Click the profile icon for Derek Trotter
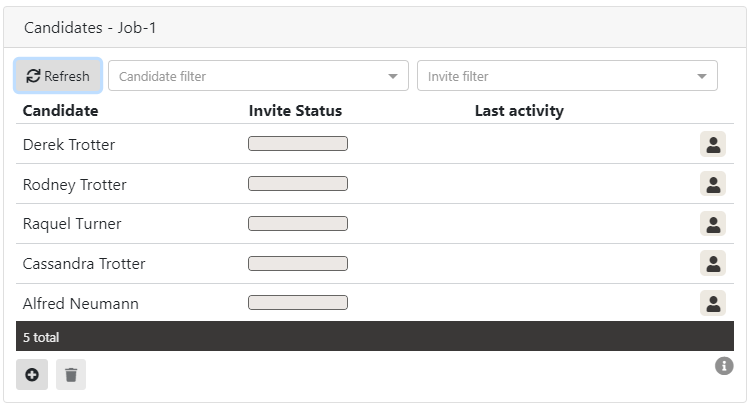The image size is (750, 406). click(712, 144)
